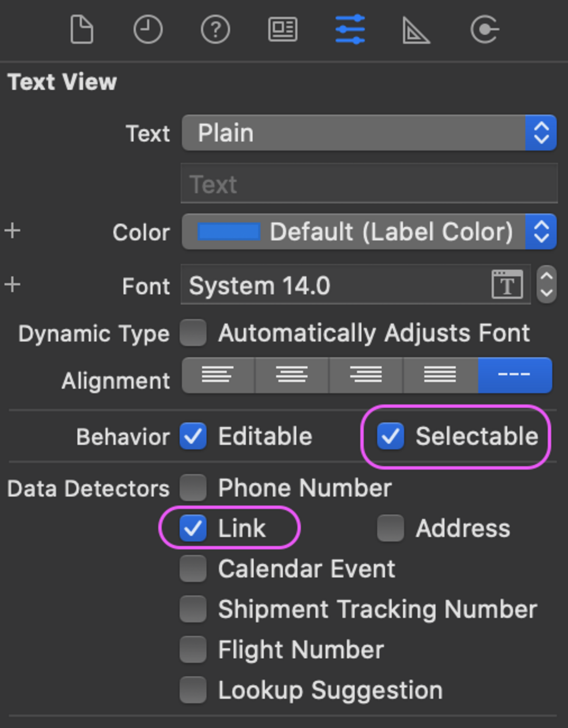Set alignment to centered
This screenshot has width=568, height=728.
(291, 375)
